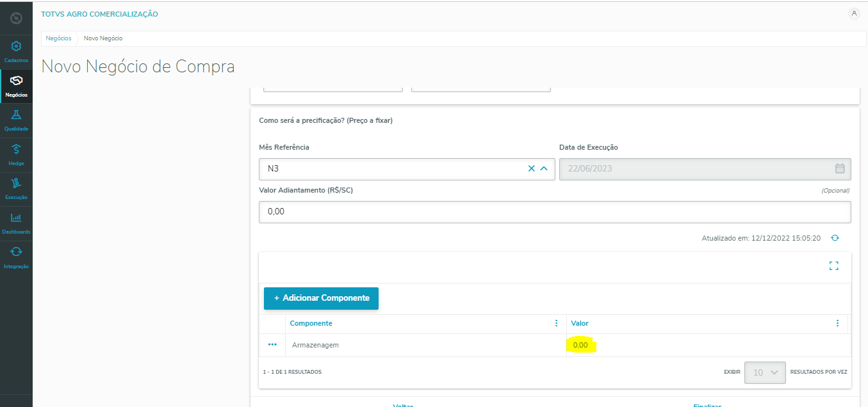
Task: Click the 1 - 1 de 1 resultados text
Action: pyautogui.click(x=292, y=372)
